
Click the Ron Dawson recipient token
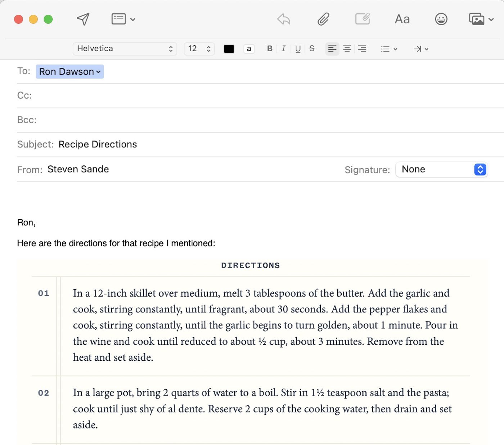69,72
